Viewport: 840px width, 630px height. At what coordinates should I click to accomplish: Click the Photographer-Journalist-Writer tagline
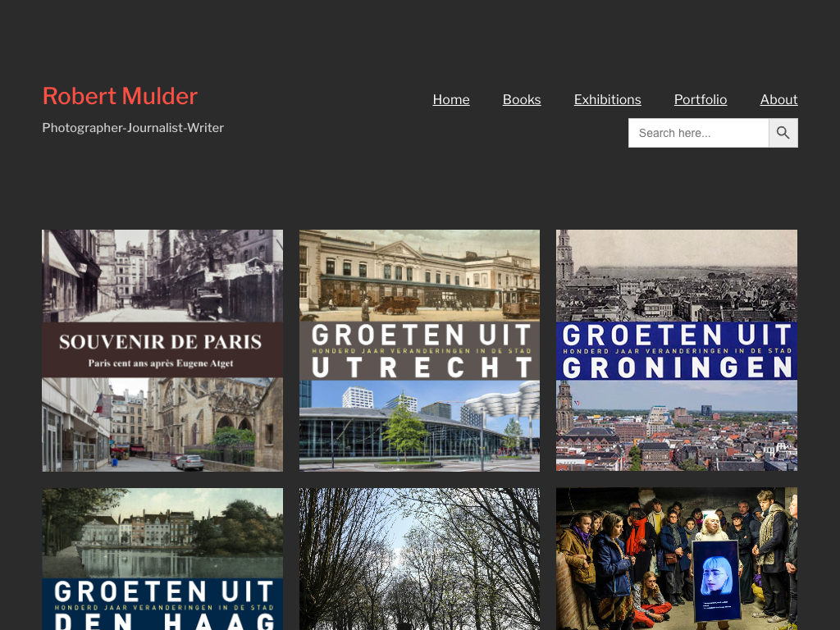click(x=133, y=128)
